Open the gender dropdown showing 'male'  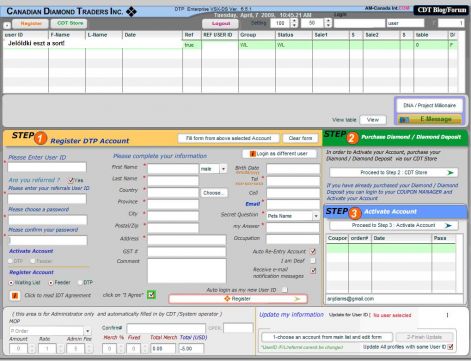coord(223,169)
